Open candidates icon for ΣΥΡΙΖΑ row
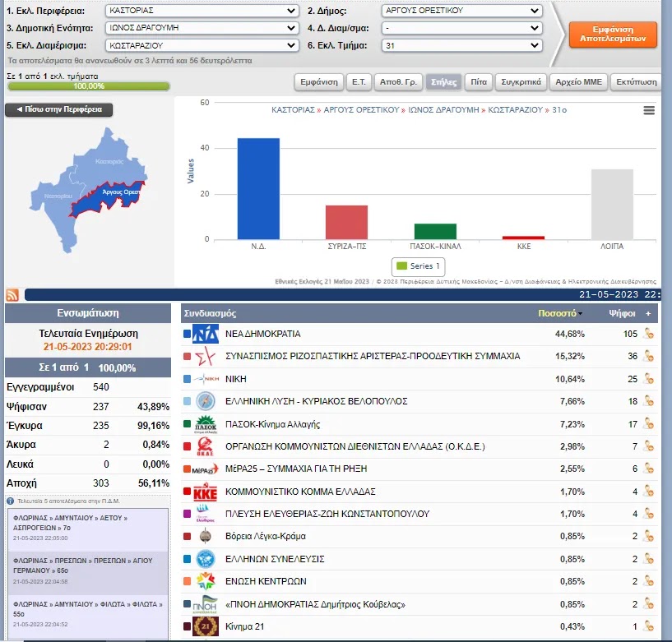This screenshot has width=672, height=642. click(x=649, y=356)
